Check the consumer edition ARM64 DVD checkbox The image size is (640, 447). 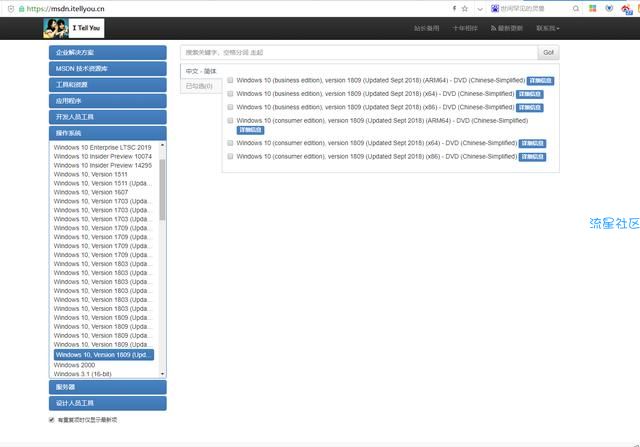230,120
